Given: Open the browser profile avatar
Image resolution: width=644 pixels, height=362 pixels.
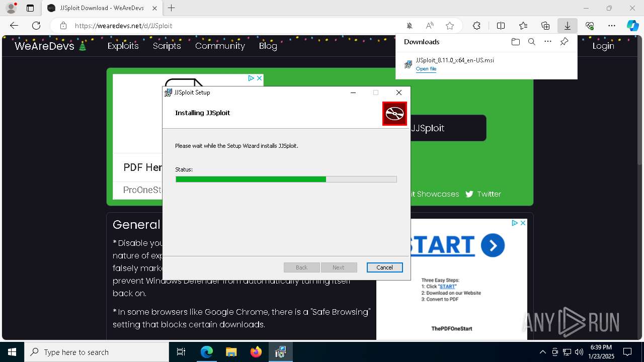Looking at the screenshot, I should click(11, 8).
